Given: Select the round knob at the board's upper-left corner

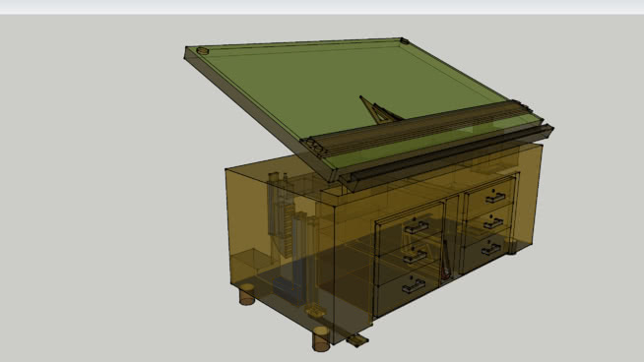Looking at the screenshot, I should point(203,51).
